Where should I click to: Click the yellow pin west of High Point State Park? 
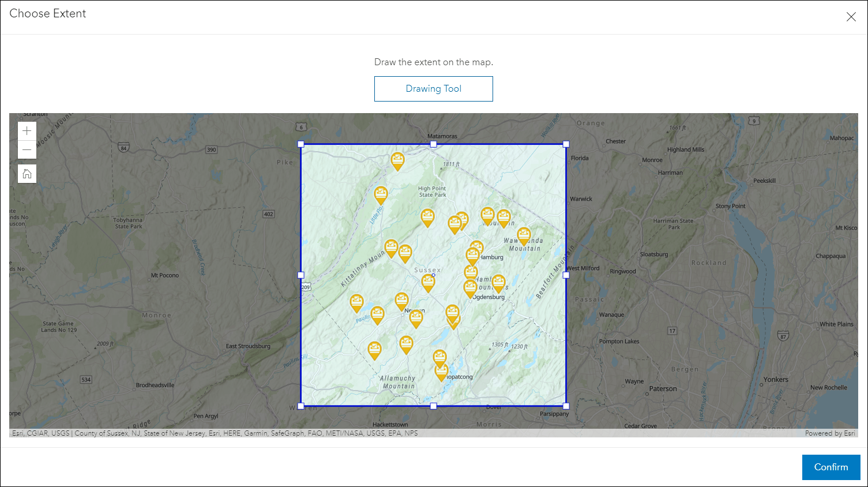[x=381, y=195]
